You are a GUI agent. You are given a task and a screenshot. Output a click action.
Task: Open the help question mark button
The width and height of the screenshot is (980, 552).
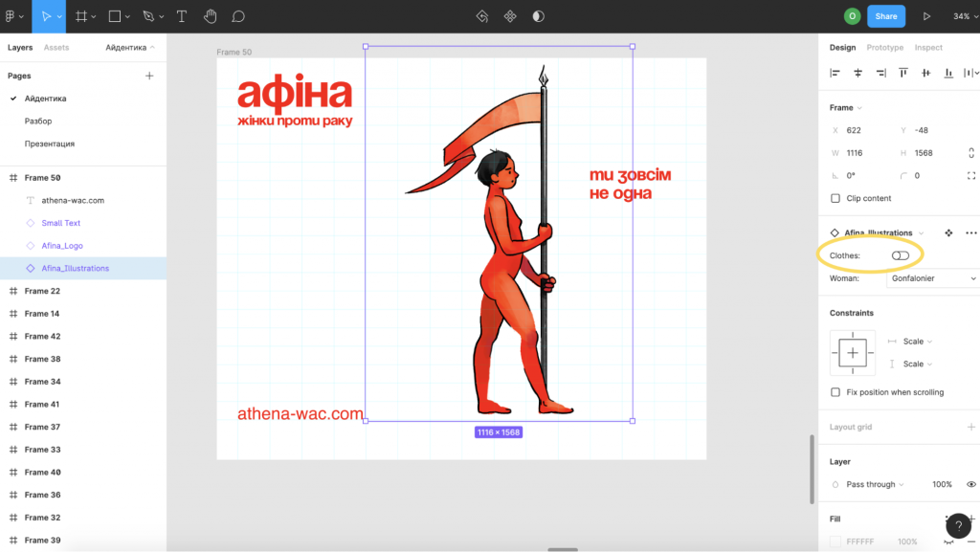[x=958, y=525]
